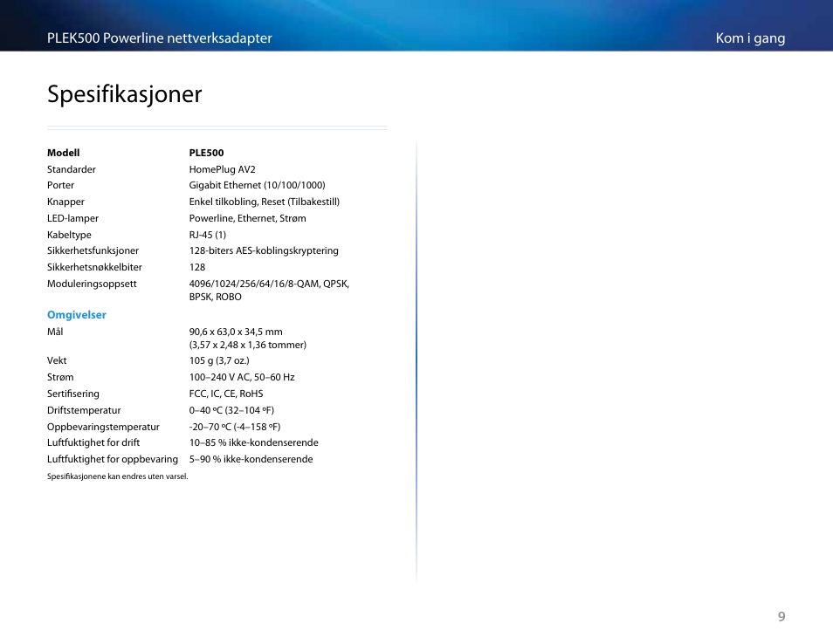
Task: Click the 'Standarder' label
Action: pos(72,169)
